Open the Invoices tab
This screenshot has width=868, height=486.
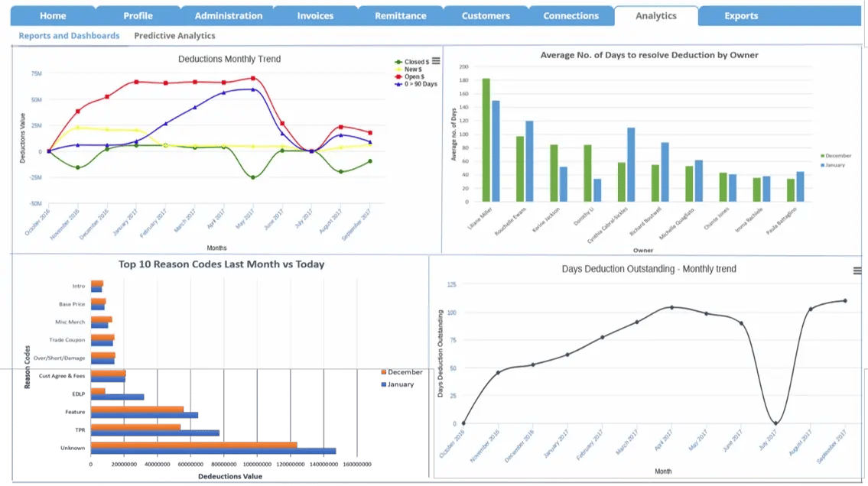pos(315,16)
